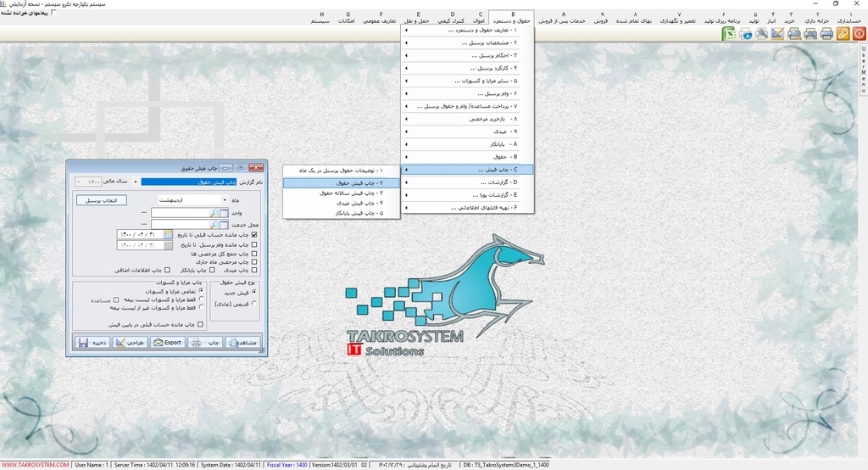
Task: Expand submenu ۲ - مشخصات پرسنل
Action: (468, 43)
